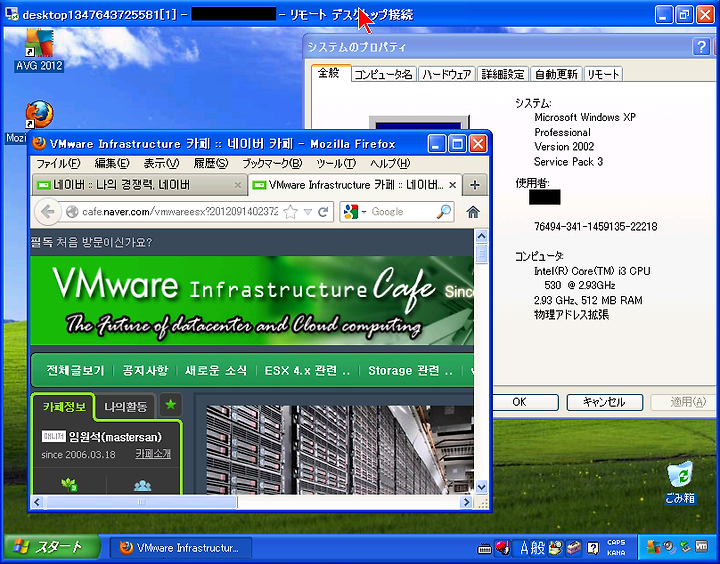Open the IME pad icon
The width and height of the screenshot is (720, 564).
[x=556, y=548]
